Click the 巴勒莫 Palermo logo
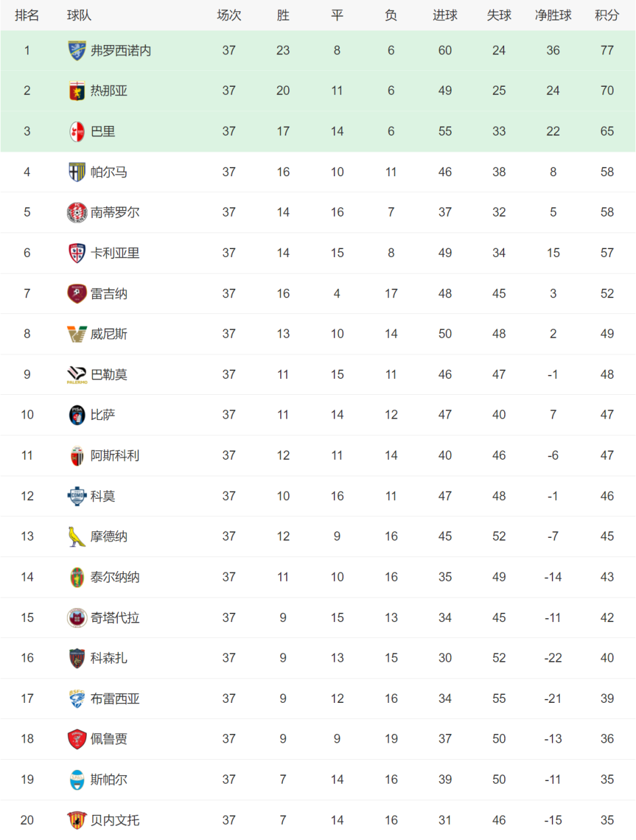Screen dimensions: 636x840 77,375
